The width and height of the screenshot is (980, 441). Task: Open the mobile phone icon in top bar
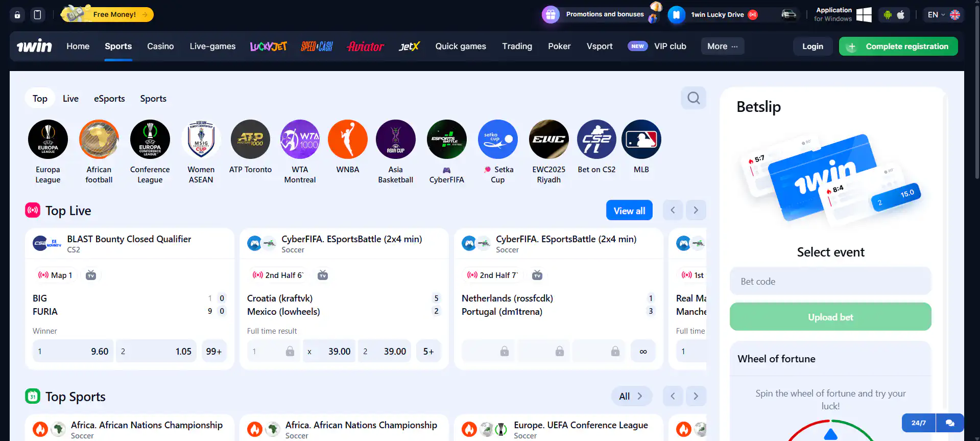37,15
